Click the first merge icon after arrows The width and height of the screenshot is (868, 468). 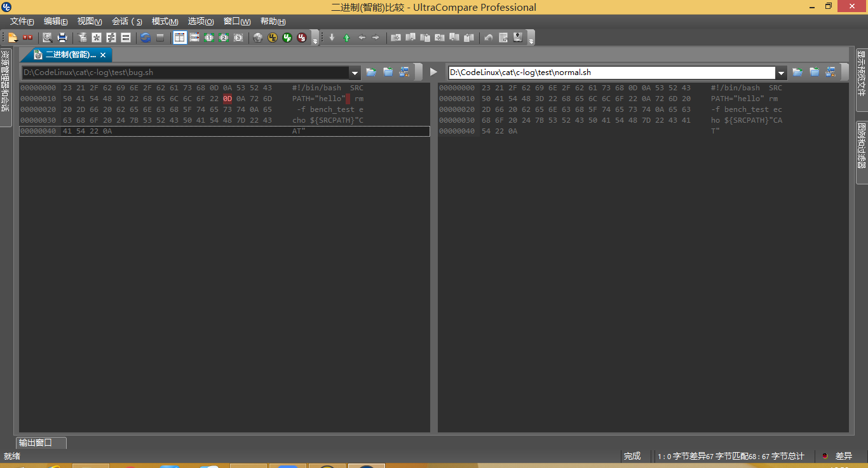click(396, 38)
